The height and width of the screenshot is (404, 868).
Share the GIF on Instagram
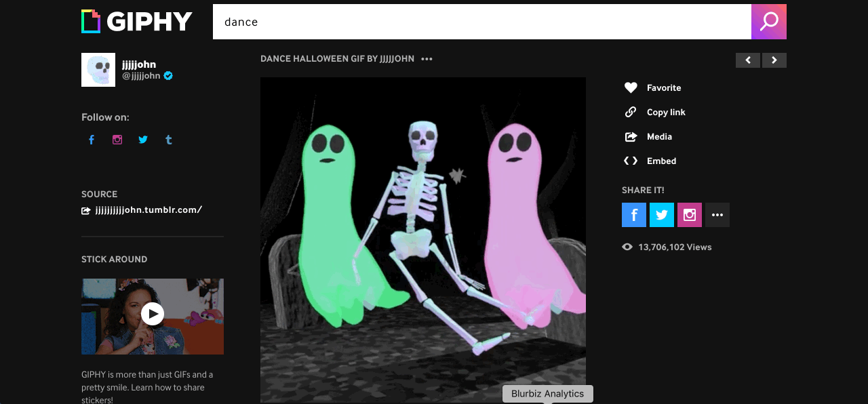point(690,215)
